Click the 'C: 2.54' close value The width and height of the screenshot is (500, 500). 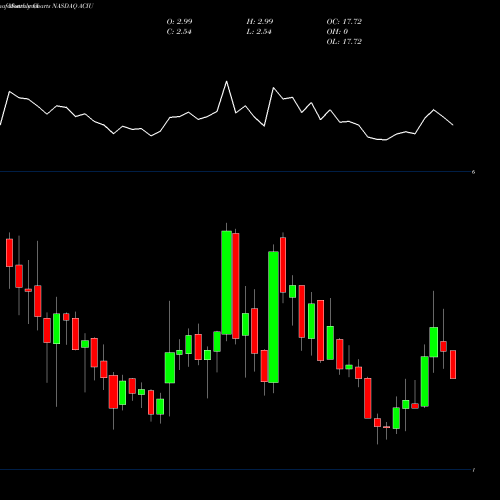pos(179,32)
